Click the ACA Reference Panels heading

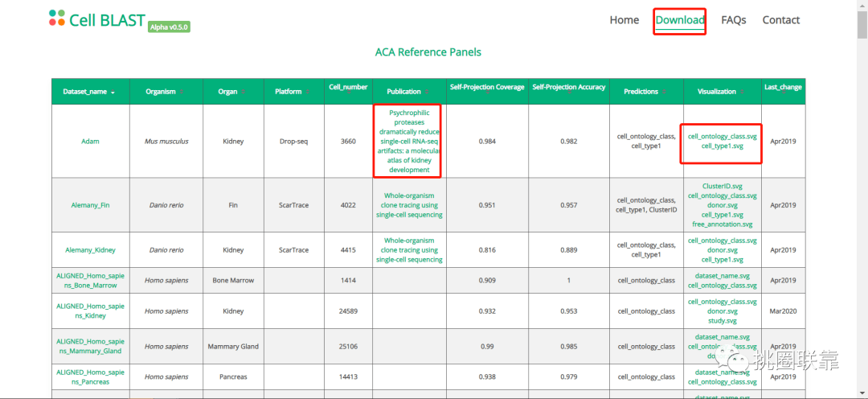coord(428,52)
